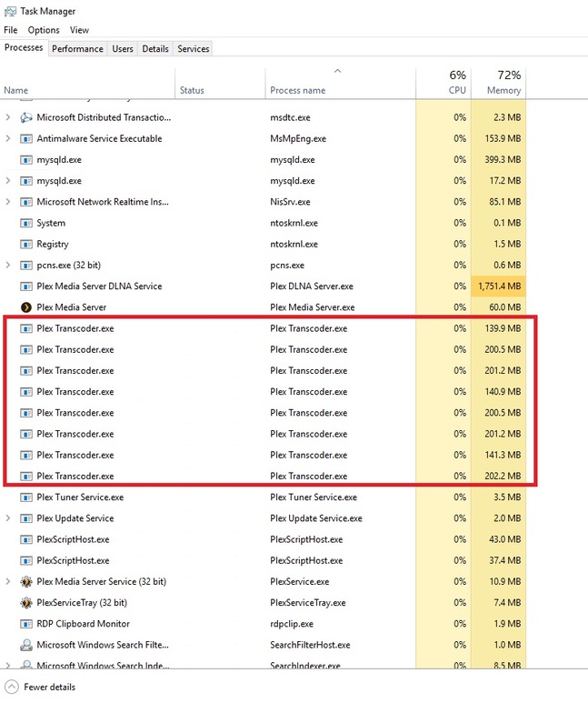This screenshot has width=588, height=703.
Task: Expand the Microsoft Distributed Transaction row
Action: point(7,117)
